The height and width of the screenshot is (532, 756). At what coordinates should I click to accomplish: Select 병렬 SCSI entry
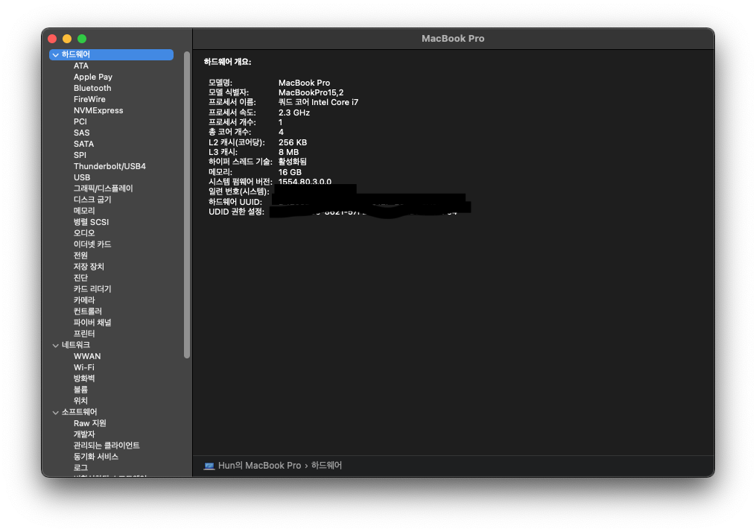click(x=91, y=222)
